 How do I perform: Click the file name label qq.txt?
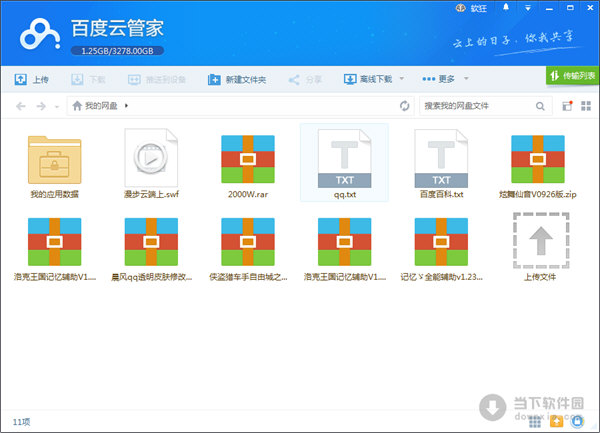(345, 194)
